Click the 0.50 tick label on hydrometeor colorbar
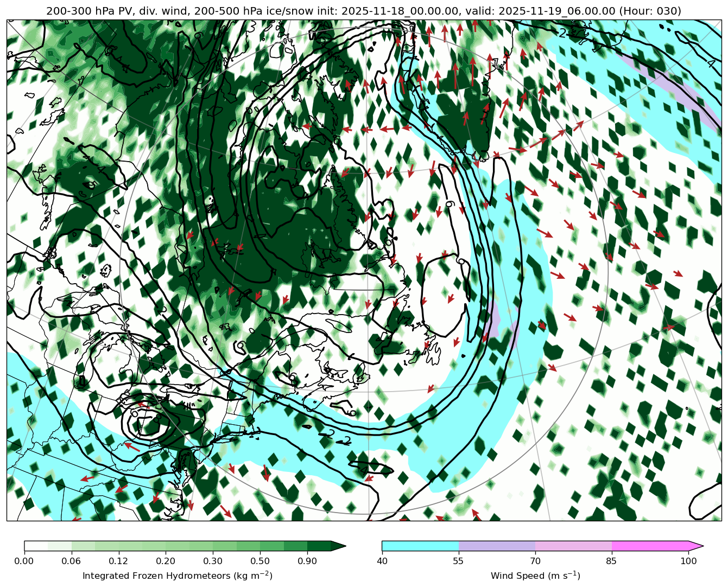 tap(260, 561)
